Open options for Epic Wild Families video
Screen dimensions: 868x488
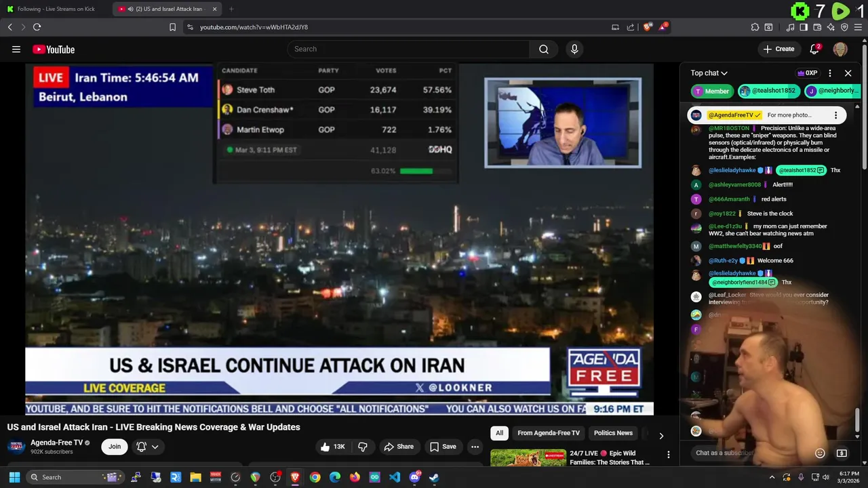coord(668,455)
